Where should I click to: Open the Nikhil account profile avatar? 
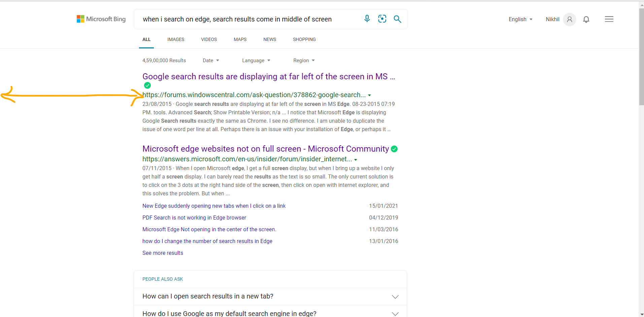pyautogui.click(x=569, y=19)
